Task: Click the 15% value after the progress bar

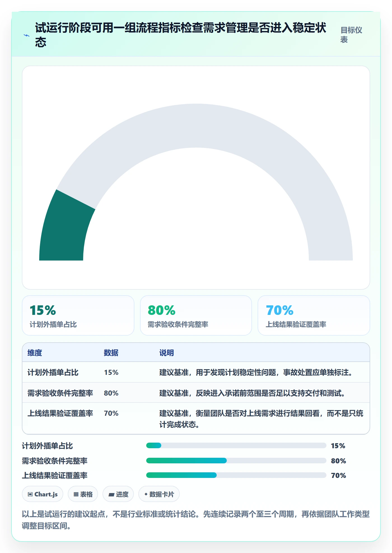Action: pyautogui.click(x=338, y=446)
